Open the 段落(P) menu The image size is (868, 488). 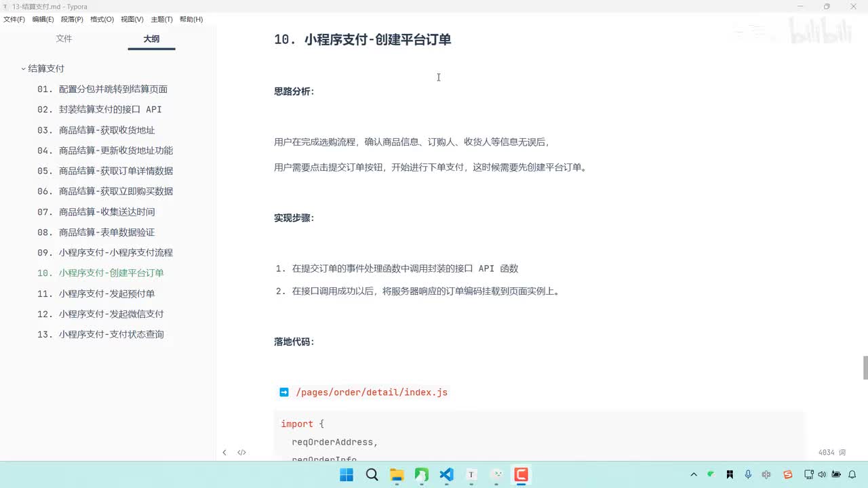[x=72, y=20]
